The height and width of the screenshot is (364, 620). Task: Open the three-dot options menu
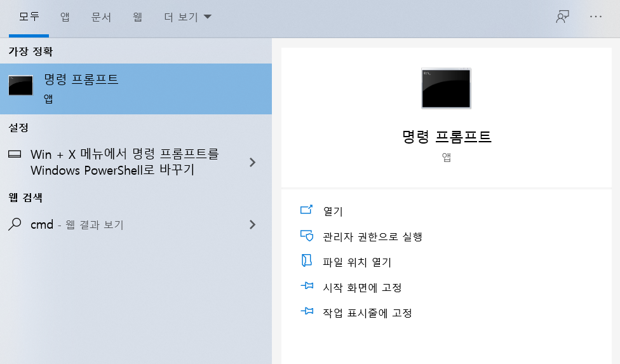[x=596, y=17]
